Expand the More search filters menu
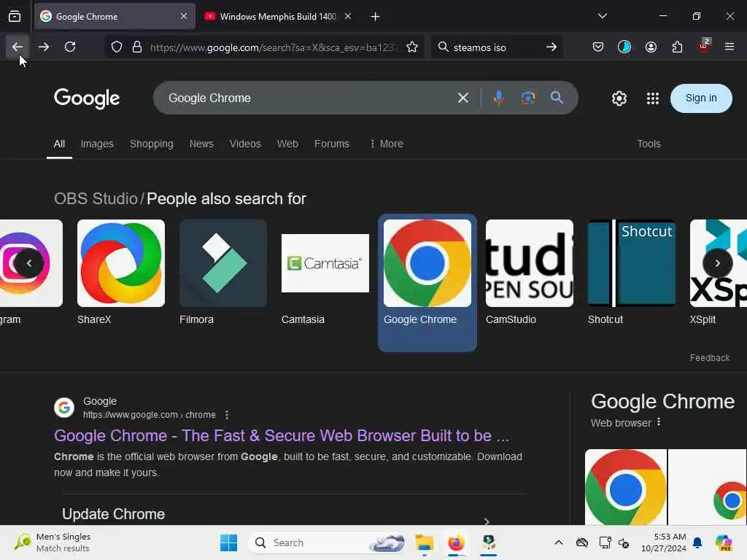The height and width of the screenshot is (560, 747). (x=387, y=144)
